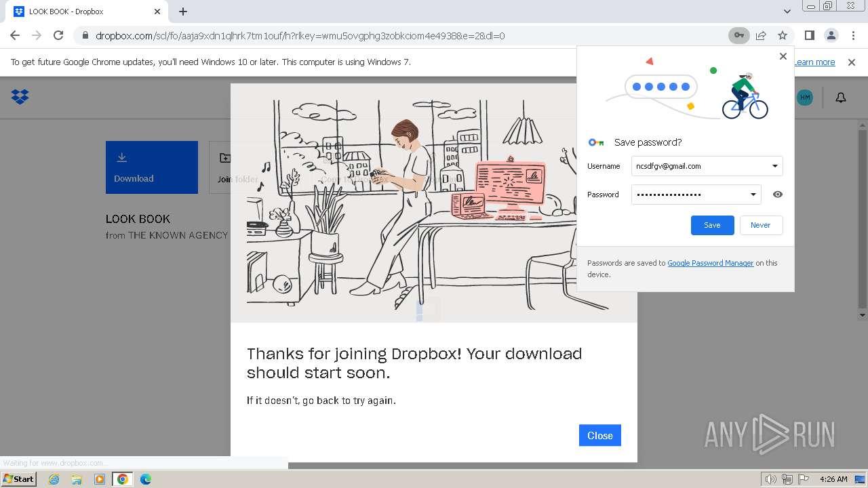The width and height of the screenshot is (868, 488).
Task: Open the tab search chevron
Action: pos(787,12)
